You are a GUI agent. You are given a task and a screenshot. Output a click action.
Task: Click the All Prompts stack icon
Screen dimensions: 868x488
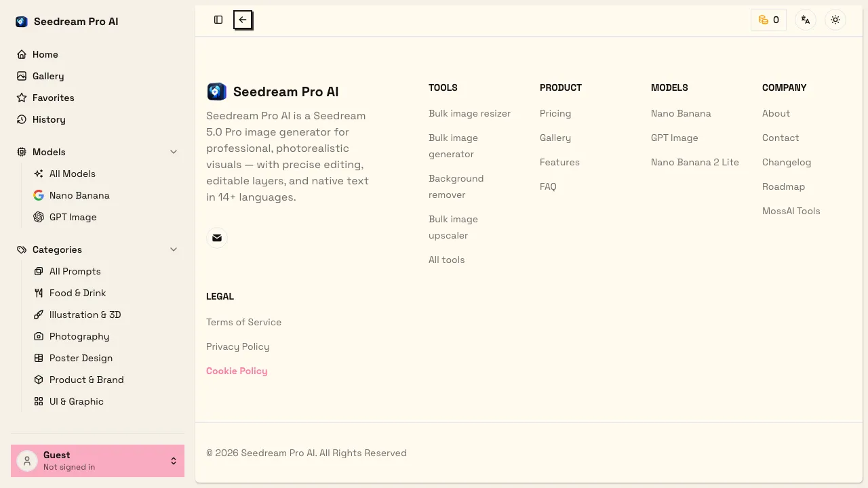pos(39,271)
